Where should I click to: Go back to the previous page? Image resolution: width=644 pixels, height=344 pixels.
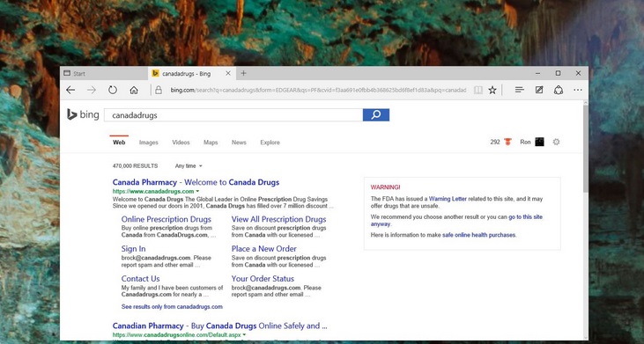pos(70,91)
